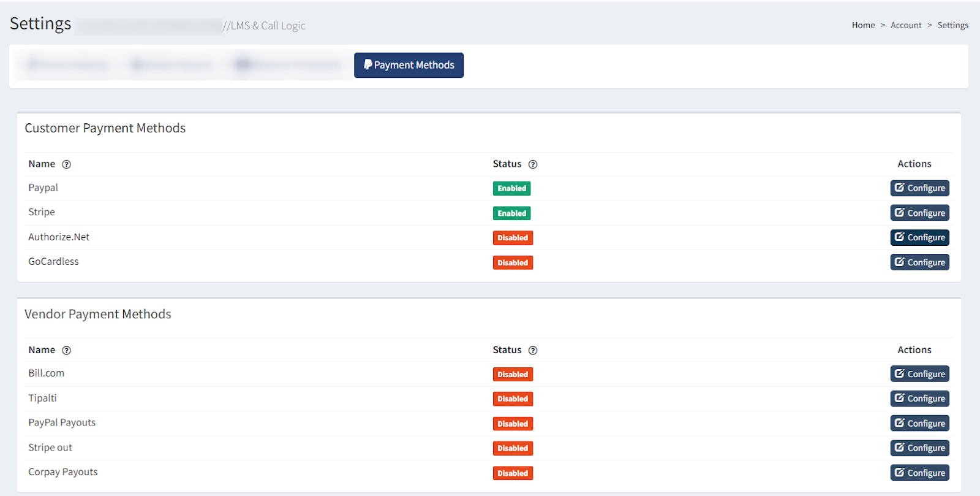Go to Account breadcrumb link
The height and width of the screenshot is (496, 980).
click(x=906, y=25)
